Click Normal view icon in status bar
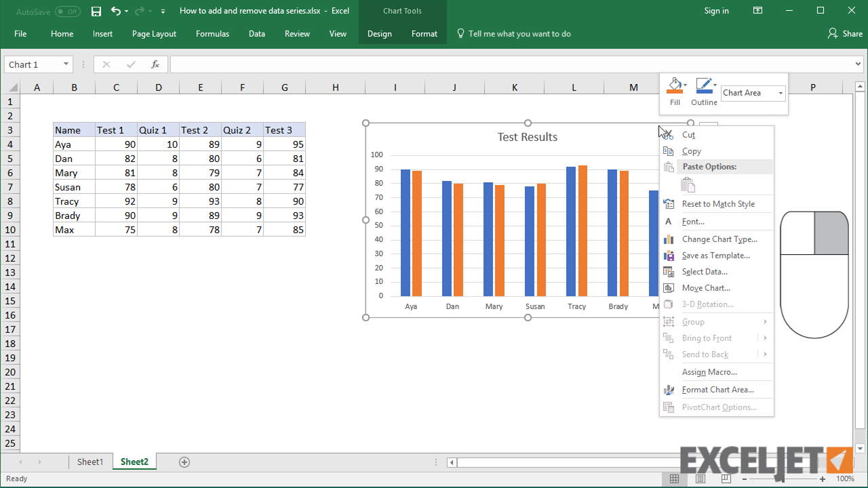The width and height of the screenshot is (868, 488). 674,479
